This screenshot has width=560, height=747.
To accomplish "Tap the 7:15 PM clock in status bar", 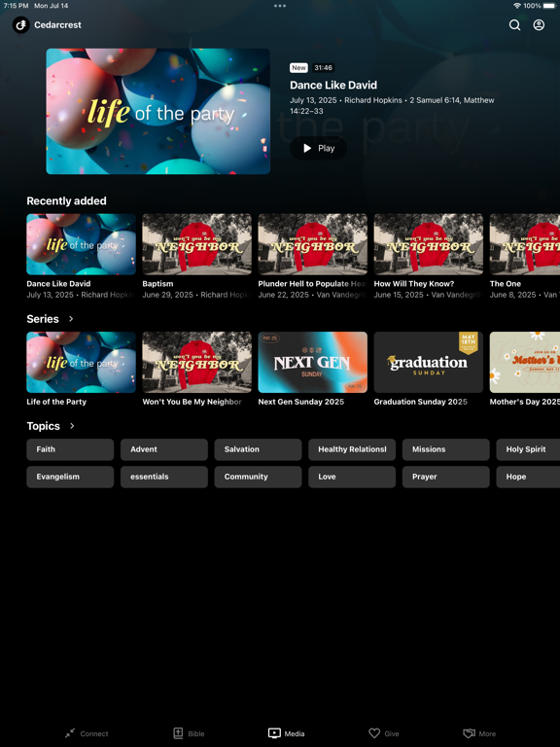I will tap(16, 6).
